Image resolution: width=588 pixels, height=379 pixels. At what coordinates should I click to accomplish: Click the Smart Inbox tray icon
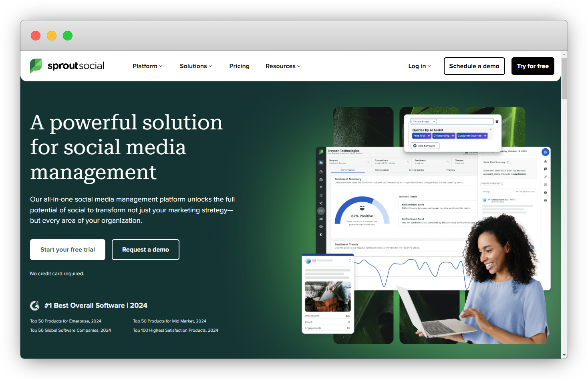[x=321, y=179]
